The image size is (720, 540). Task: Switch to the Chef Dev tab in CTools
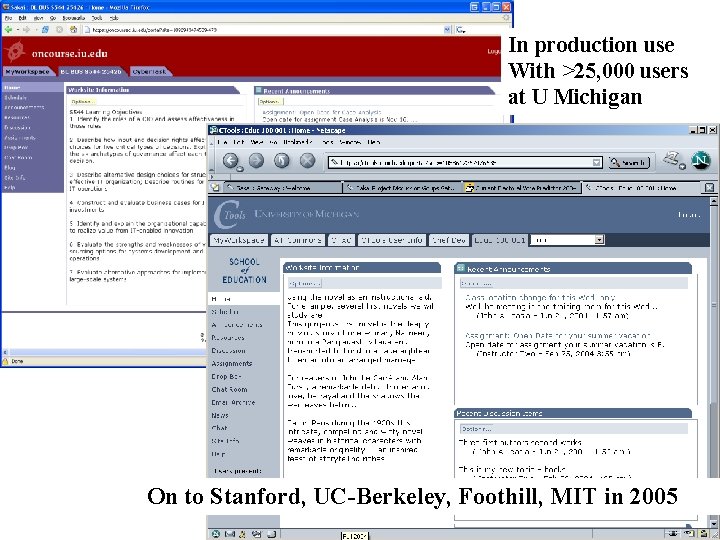click(449, 240)
